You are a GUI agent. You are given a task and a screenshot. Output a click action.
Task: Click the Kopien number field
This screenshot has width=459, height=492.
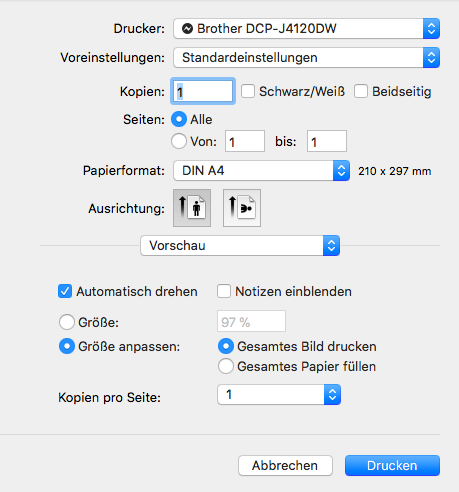point(203,91)
